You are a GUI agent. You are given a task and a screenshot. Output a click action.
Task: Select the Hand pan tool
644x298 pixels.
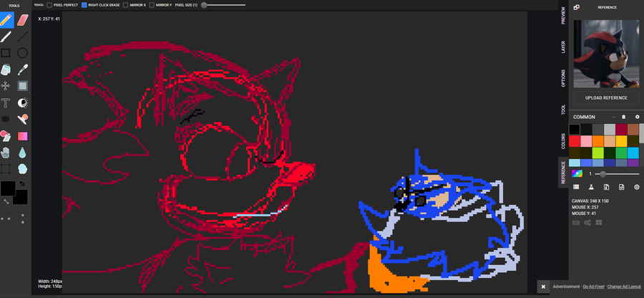[x=6, y=153]
